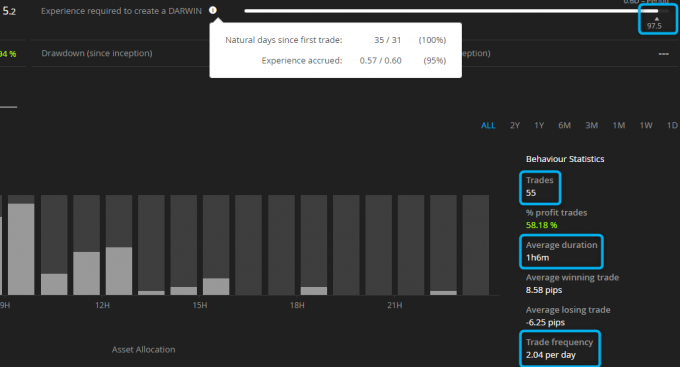The height and width of the screenshot is (367, 680).
Task: Select the ALL time range
Action: [488, 125]
